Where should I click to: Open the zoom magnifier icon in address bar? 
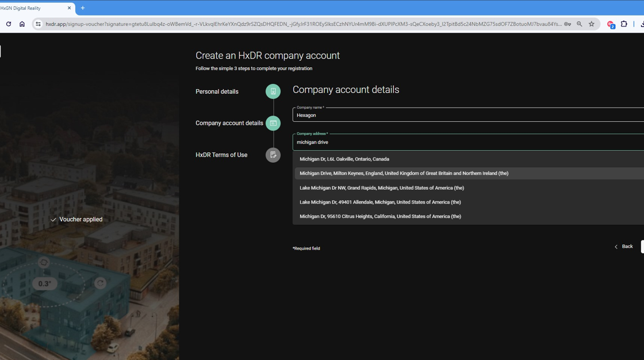click(580, 24)
